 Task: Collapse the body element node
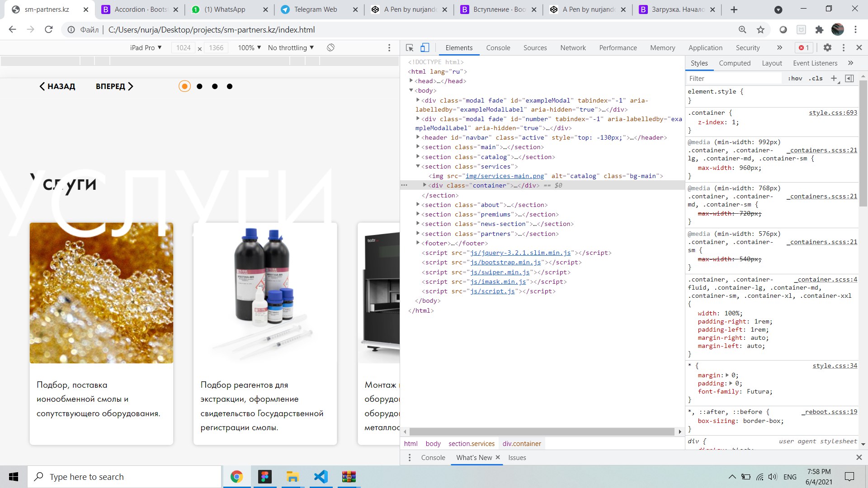(411, 90)
